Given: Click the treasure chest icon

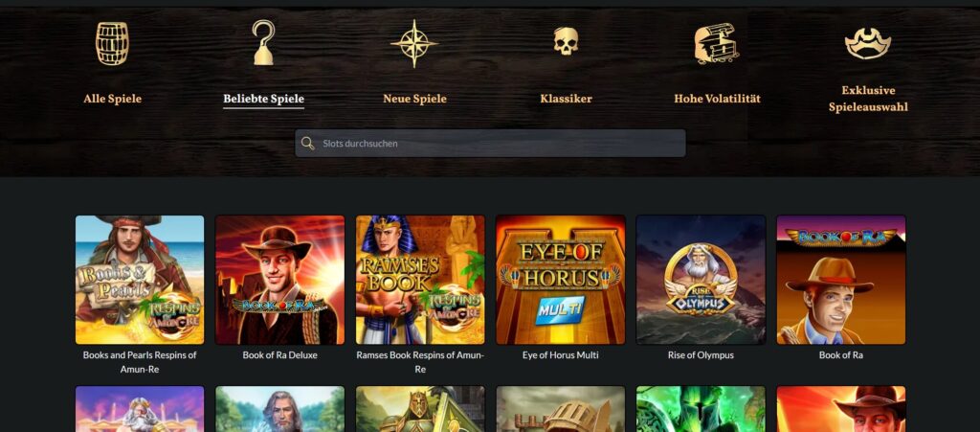Looking at the screenshot, I should tap(717, 43).
